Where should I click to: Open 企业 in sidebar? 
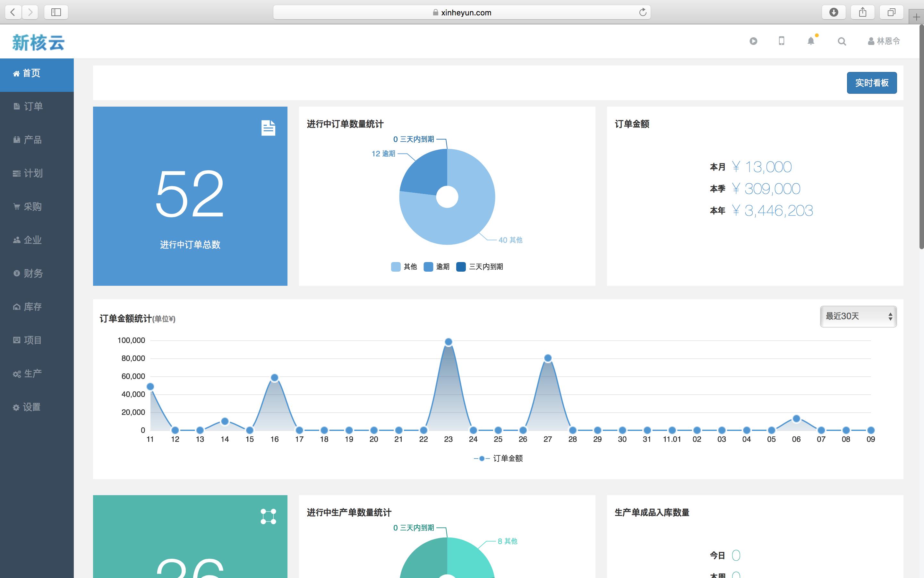click(x=37, y=240)
